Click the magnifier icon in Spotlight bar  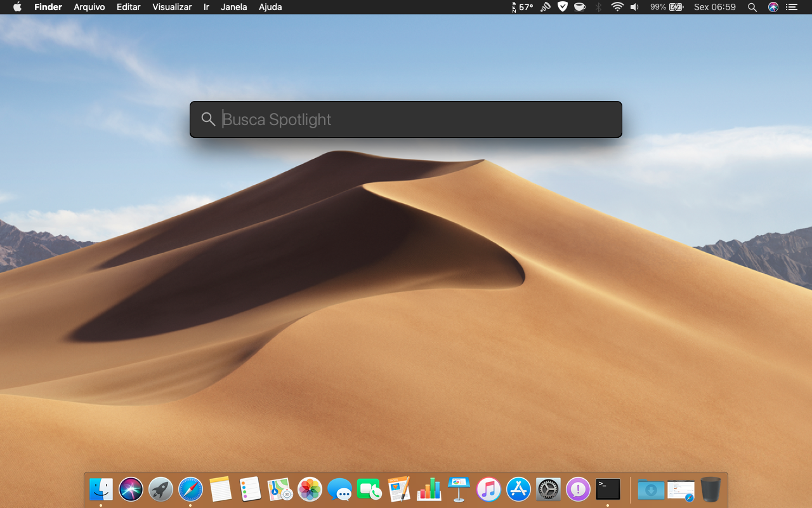click(x=208, y=119)
